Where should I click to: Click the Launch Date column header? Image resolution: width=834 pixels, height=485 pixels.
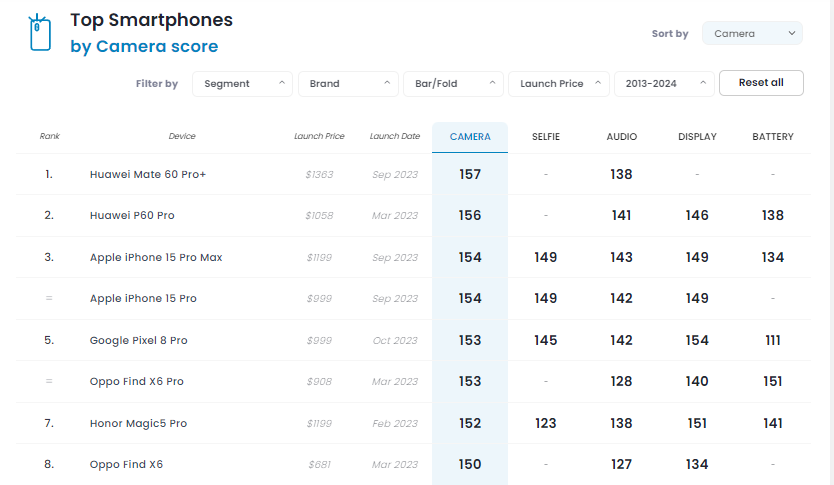click(395, 136)
